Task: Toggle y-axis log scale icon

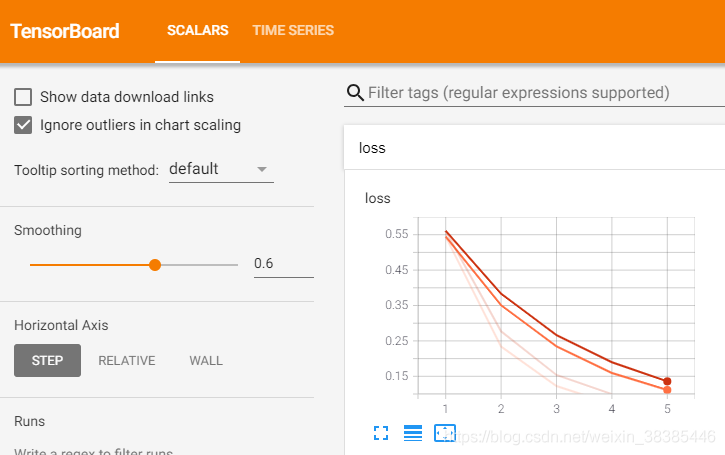Action: (413, 433)
